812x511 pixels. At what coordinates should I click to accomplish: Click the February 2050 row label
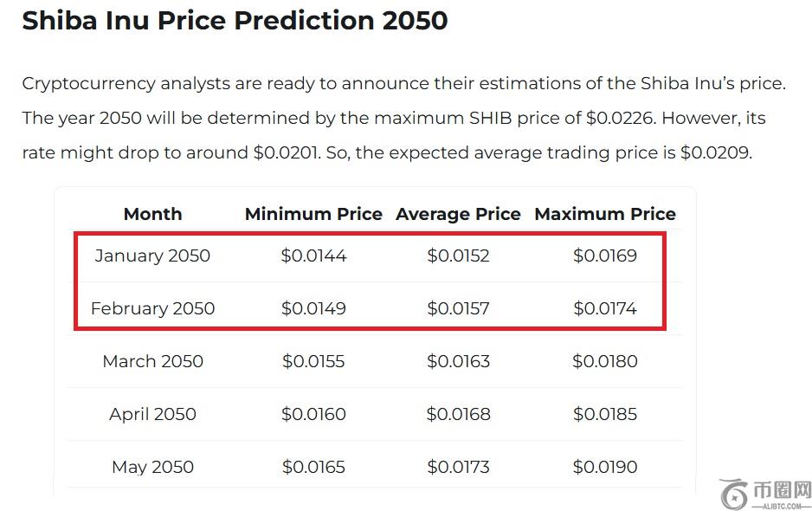(x=152, y=308)
